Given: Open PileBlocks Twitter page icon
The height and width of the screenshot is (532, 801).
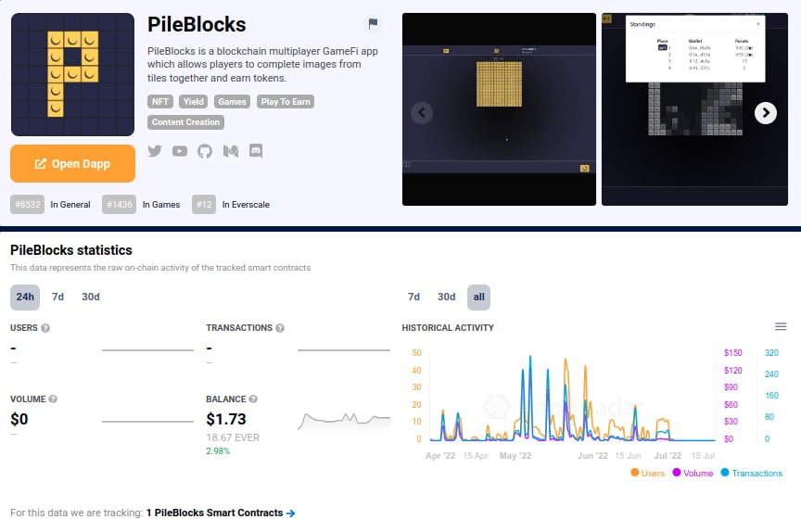Looking at the screenshot, I should (x=155, y=151).
